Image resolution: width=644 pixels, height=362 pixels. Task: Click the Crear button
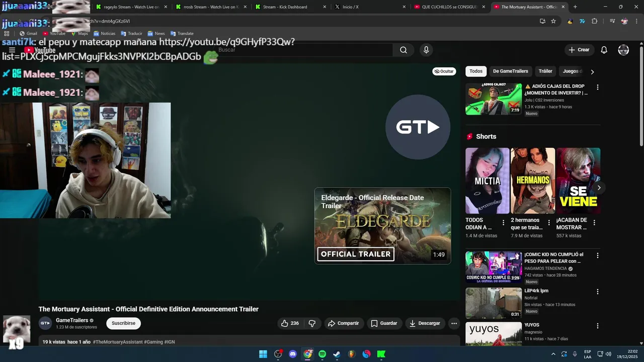579,50
